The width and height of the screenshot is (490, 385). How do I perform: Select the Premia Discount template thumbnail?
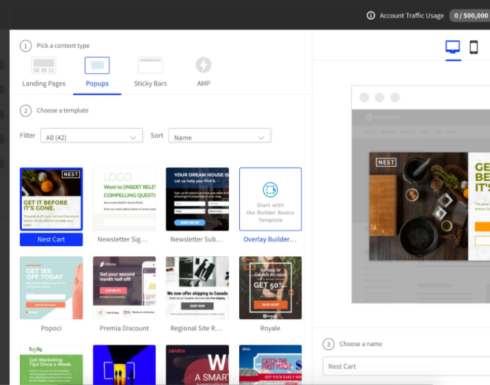(124, 288)
